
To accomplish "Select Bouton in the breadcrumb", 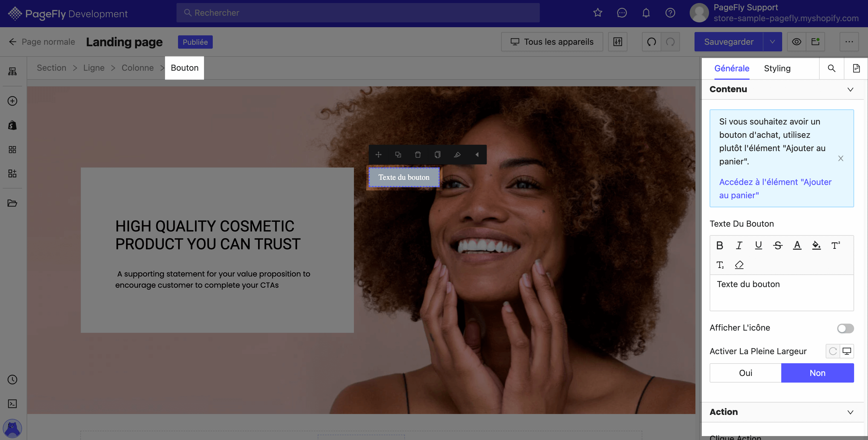I will pyautogui.click(x=185, y=68).
